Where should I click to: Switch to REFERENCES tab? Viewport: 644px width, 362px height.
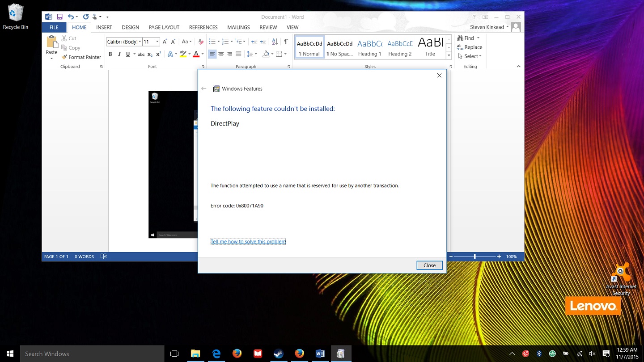click(203, 27)
